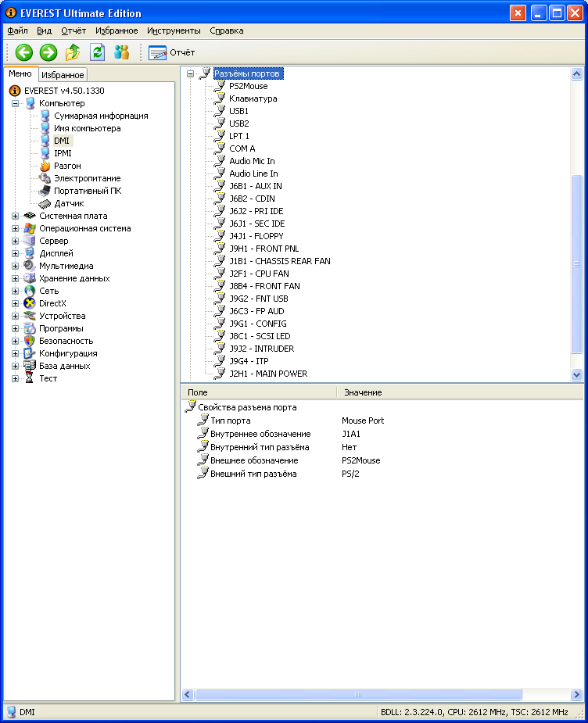Viewport: 588px width, 723px height.
Task: Click the Системная плата motherboard icon
Action: 30,216
